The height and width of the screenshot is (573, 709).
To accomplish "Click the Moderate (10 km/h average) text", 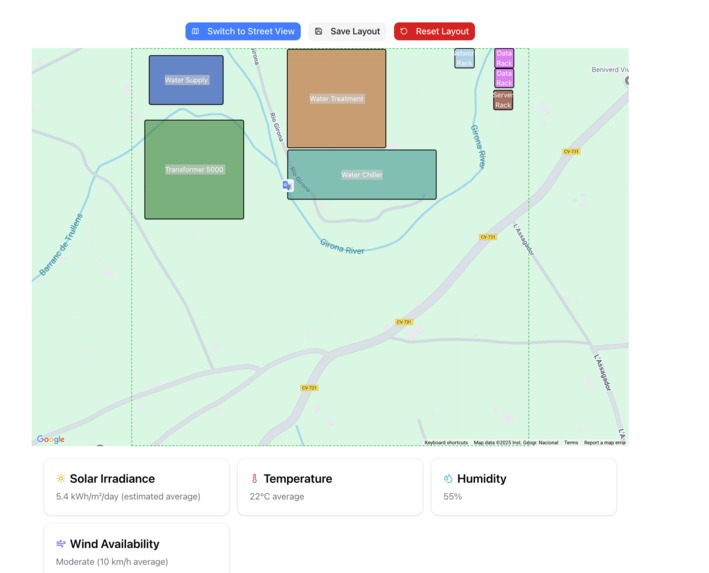I will (112, 562).
